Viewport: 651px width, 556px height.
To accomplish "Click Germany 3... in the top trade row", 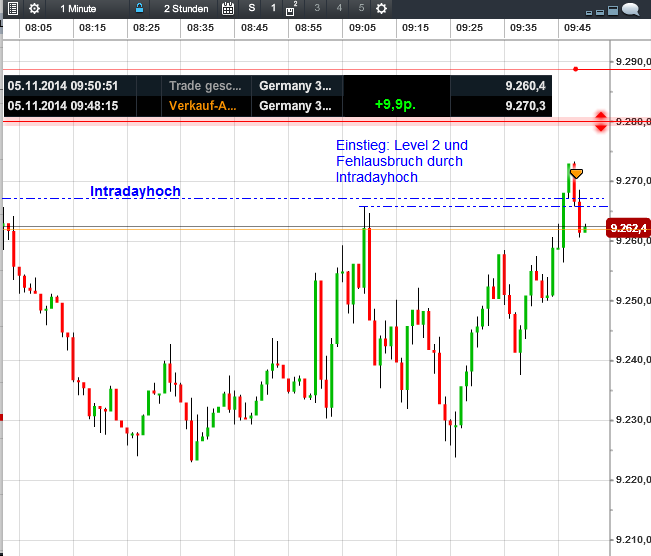I will pyautogui.click(x=295, y=86).
